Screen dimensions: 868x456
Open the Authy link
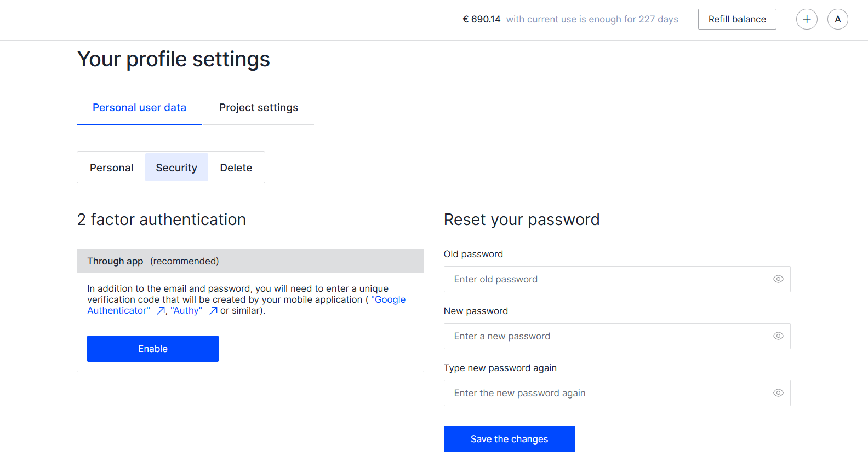(x=186, y=310)
